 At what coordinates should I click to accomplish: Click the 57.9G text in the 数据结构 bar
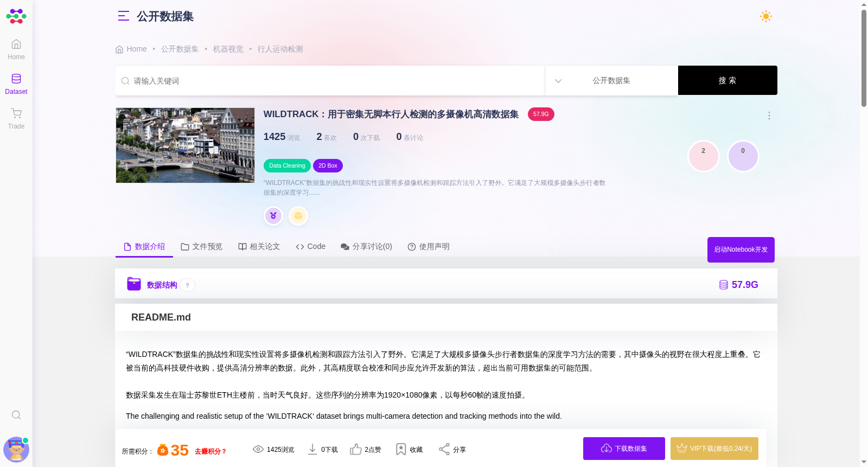tap(745, 285)
